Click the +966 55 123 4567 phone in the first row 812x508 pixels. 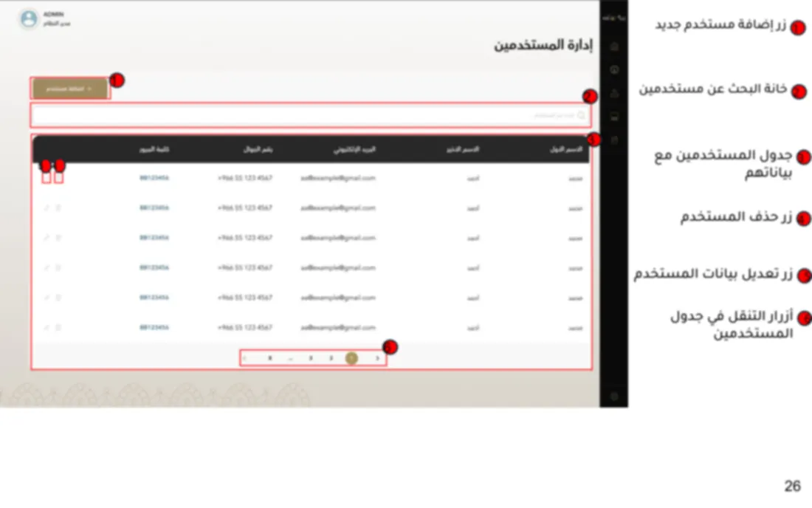click(245, 178)
